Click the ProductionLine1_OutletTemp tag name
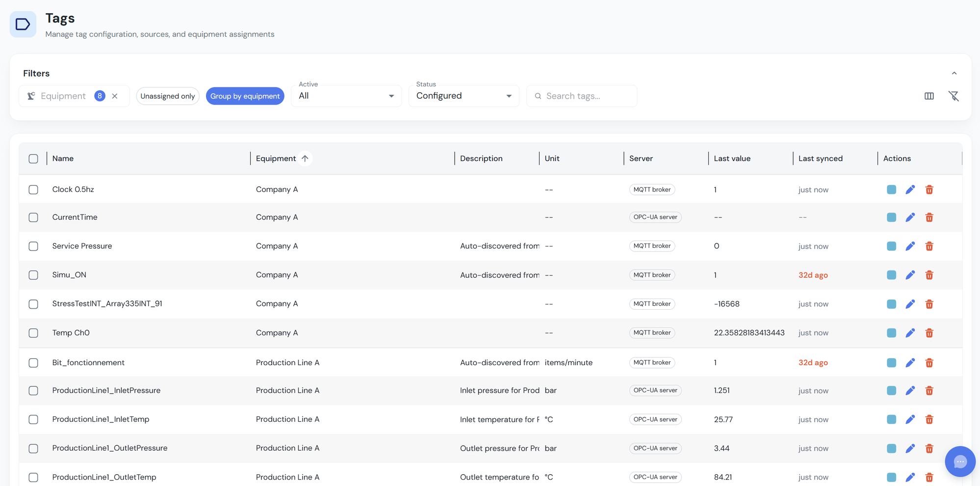The image size is (980, 486). 104,477
